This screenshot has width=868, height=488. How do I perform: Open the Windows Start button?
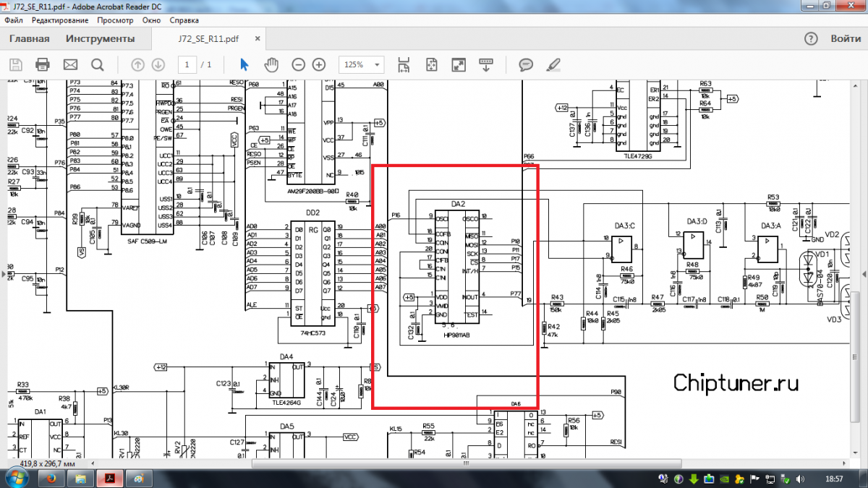[17, 478]
